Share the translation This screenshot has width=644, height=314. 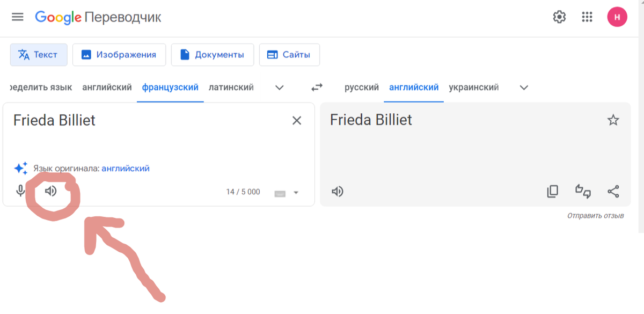click(x=613, y=192)
